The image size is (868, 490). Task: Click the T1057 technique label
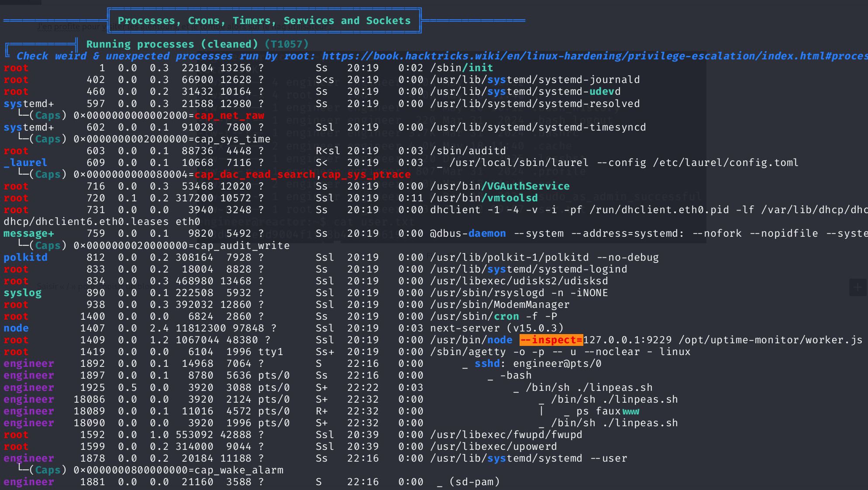pos(286,44)
